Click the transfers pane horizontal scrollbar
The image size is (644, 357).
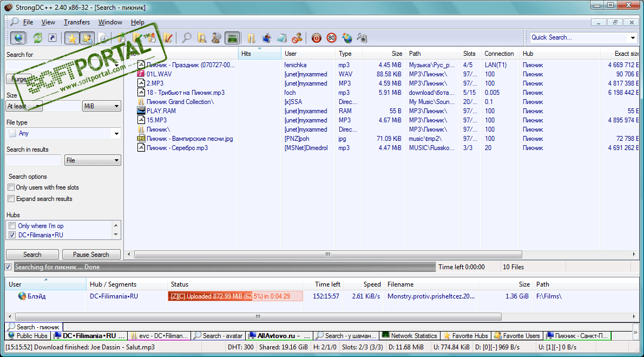point(258,317)
